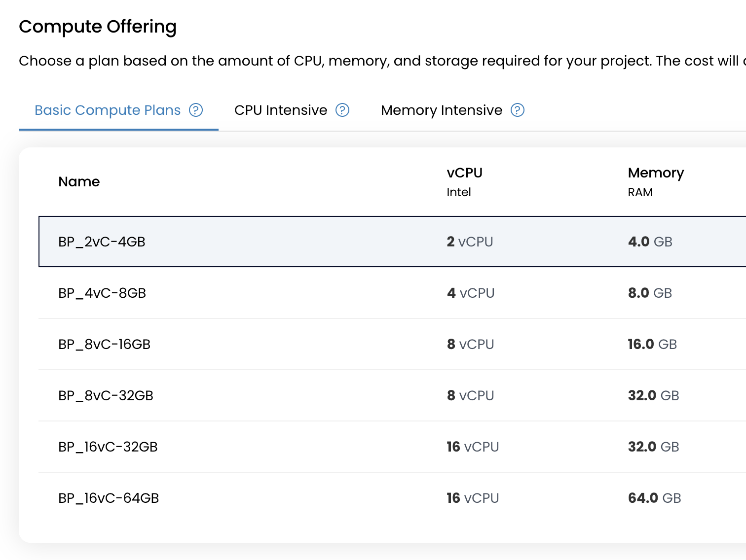This screenshot has width=746, height=560.
Task: Click 32.0 GB in BP_16vC-32GB row
Action: [653, 447]
